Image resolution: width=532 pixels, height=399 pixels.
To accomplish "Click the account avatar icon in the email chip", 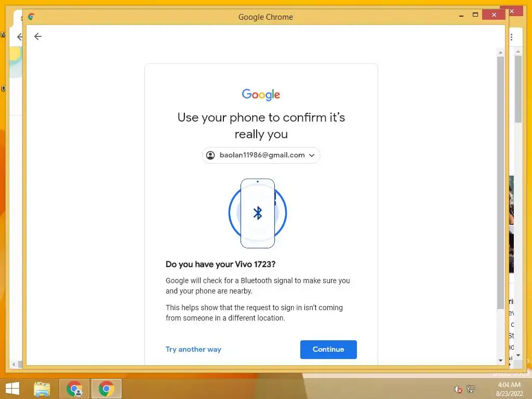I will [210, 155].
